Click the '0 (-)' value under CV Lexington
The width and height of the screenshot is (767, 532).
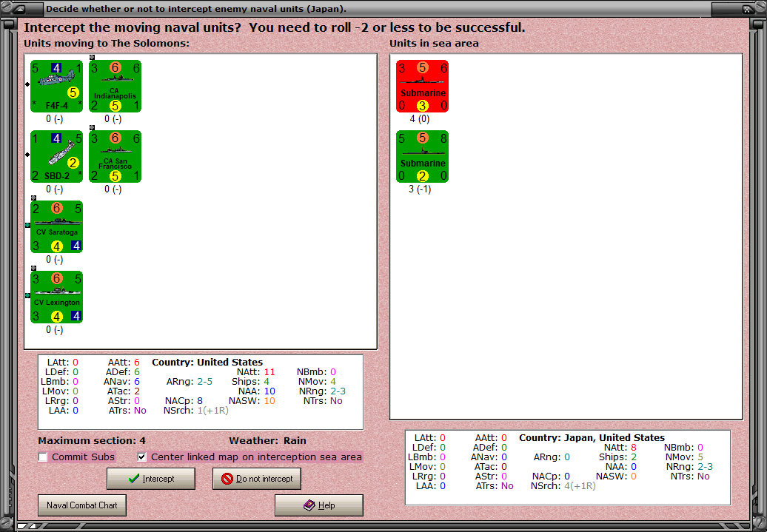tap(55, 330)
